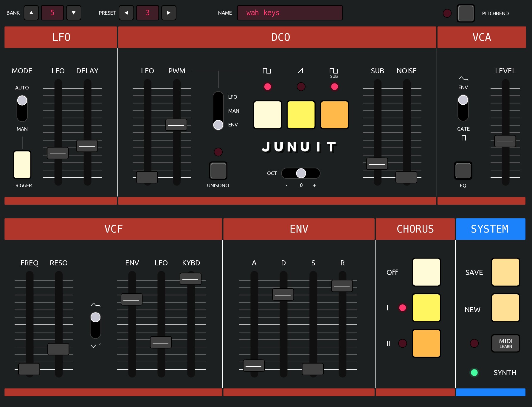Flip the LFO MODE AUTO/MAN switch

(x=22, y=109)
